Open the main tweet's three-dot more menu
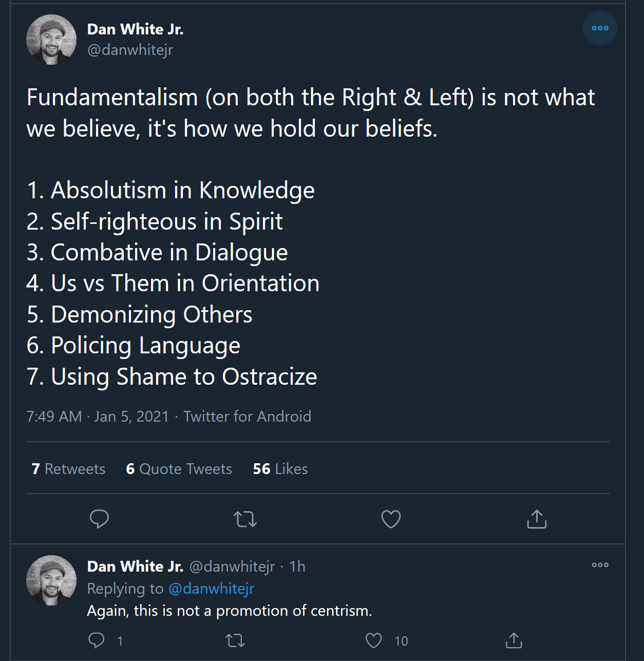The image size is (644, 661). (x=600, y=28)
